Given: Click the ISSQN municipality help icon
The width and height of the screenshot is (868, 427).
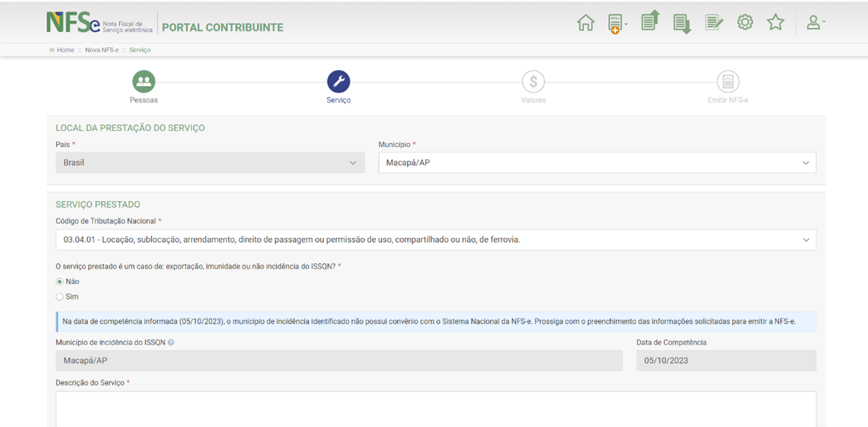Looking at the screenshot, I should click(171, 343).
